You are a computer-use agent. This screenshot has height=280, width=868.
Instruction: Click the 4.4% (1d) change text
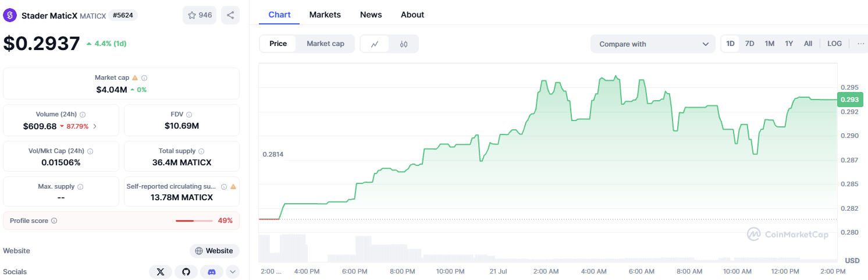coord(111,44)
